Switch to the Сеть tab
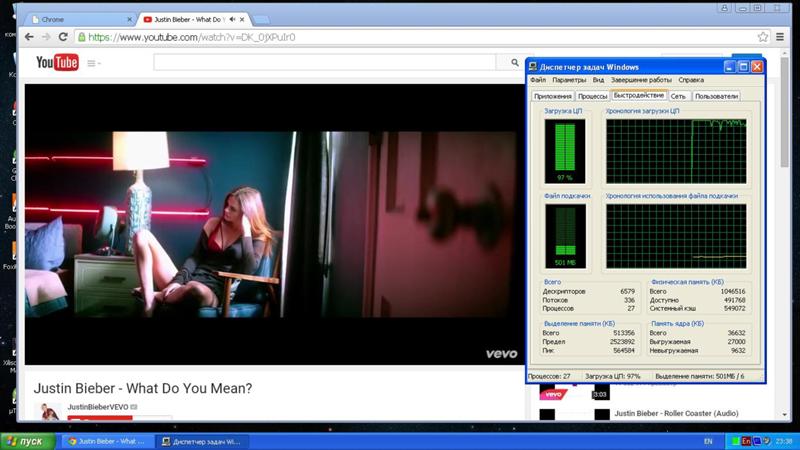The height and width of the screenshot is (450, 800). [x=678, y=96]
